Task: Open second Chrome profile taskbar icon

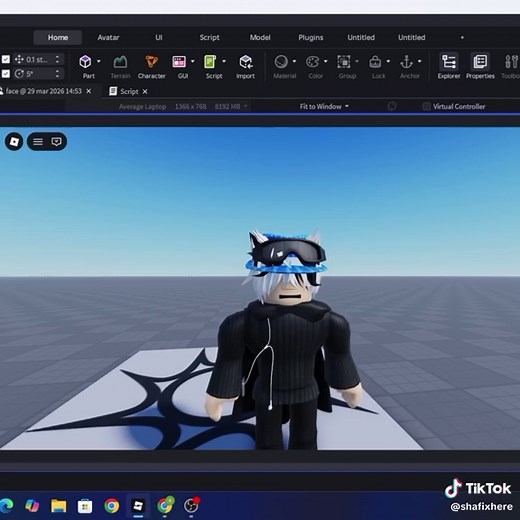Action: (x=165, y=506)
